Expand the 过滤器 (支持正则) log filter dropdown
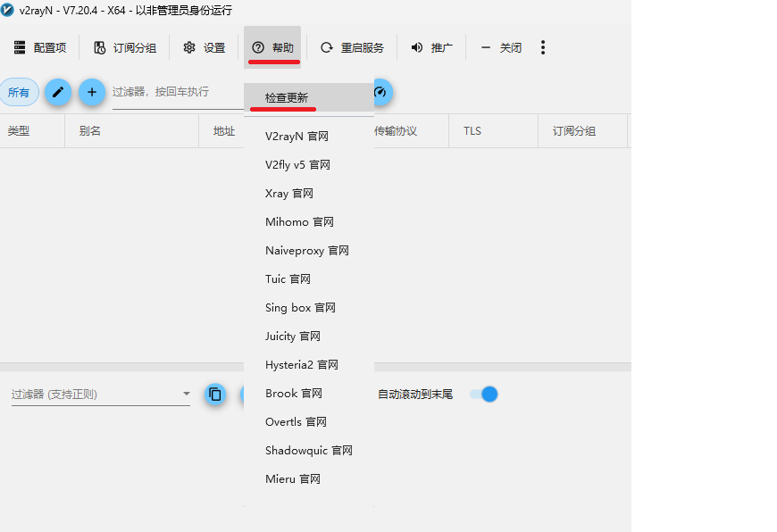 point(101,395)
